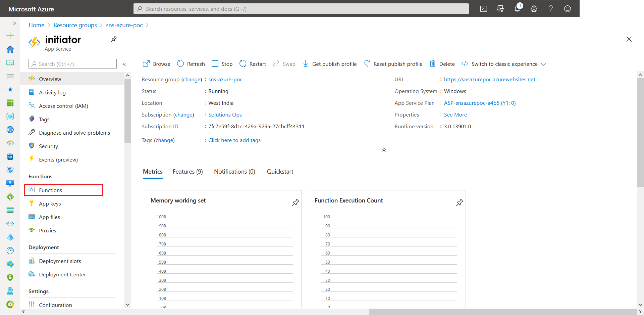Screen dimensions: 644x315
Task: Delete the function app
Action: coord(442,64)
